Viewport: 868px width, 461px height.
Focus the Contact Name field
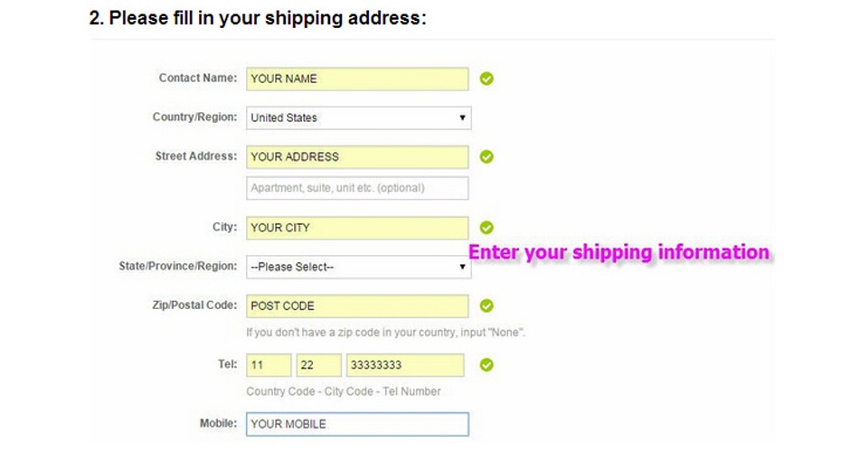coord(357,79)
